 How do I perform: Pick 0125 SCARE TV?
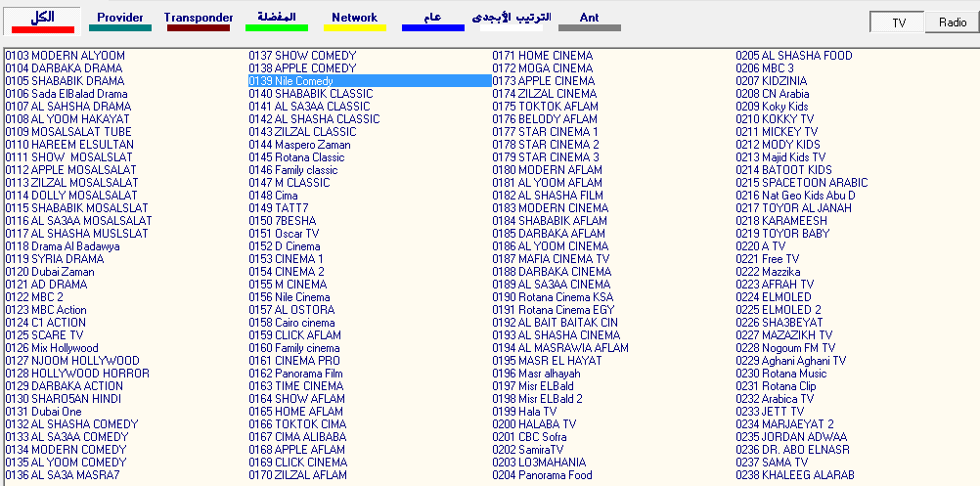44,334
